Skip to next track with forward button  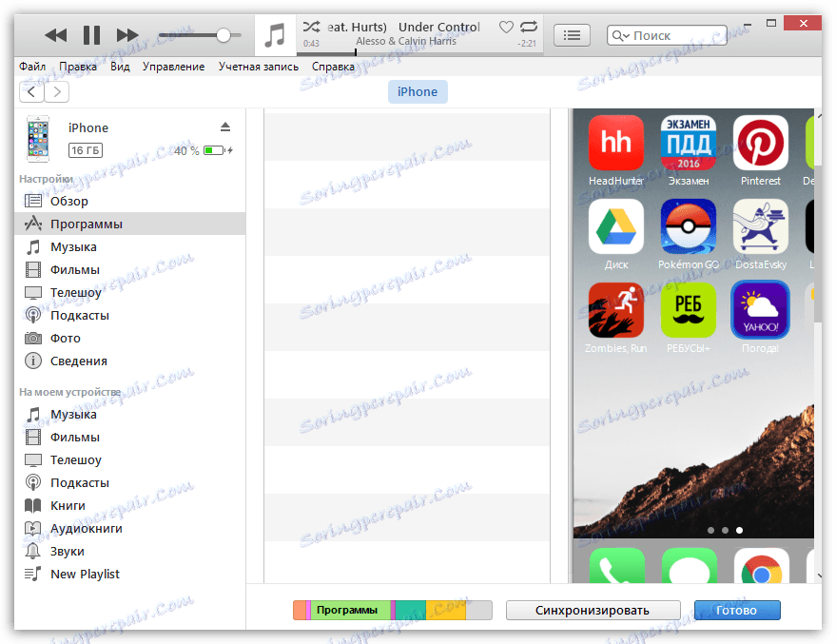[127, 35]
